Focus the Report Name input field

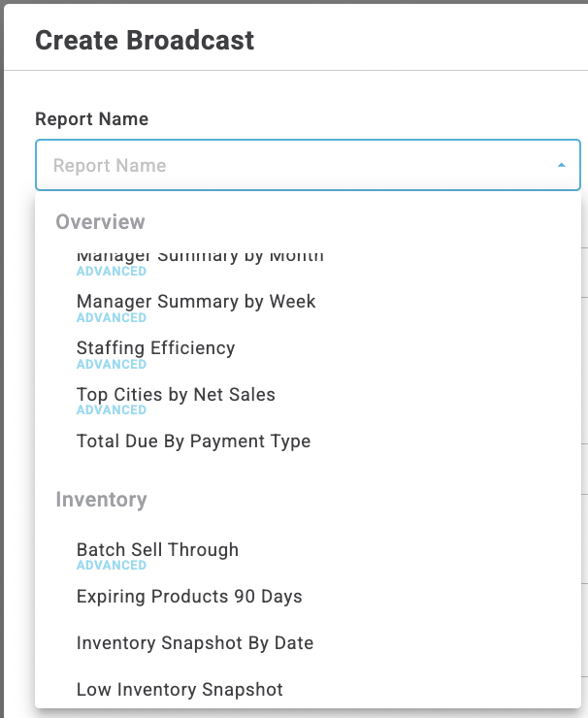point(291,166)
